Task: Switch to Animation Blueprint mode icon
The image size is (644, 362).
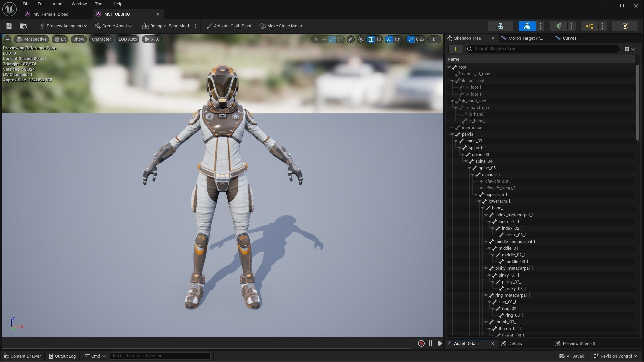Action: pos(589,26)
